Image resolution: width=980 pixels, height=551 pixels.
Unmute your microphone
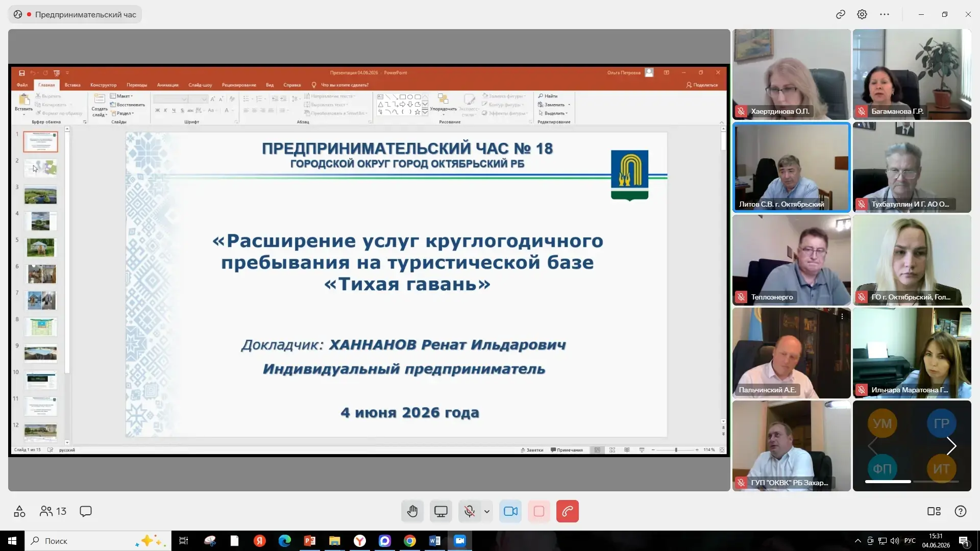(470, 511)
